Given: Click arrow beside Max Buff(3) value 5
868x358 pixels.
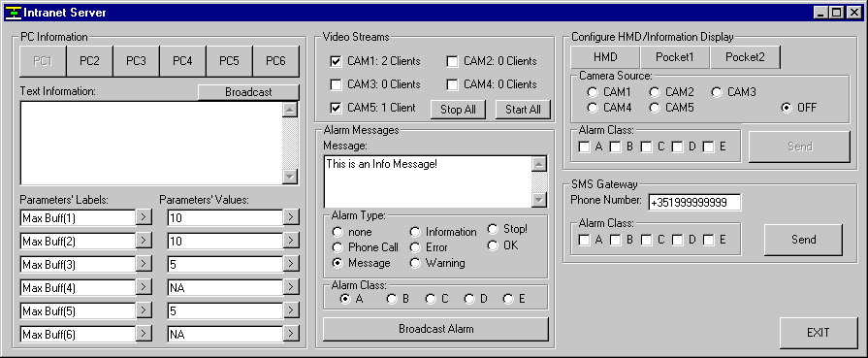Looking at the screenshot, I should 291,264.
